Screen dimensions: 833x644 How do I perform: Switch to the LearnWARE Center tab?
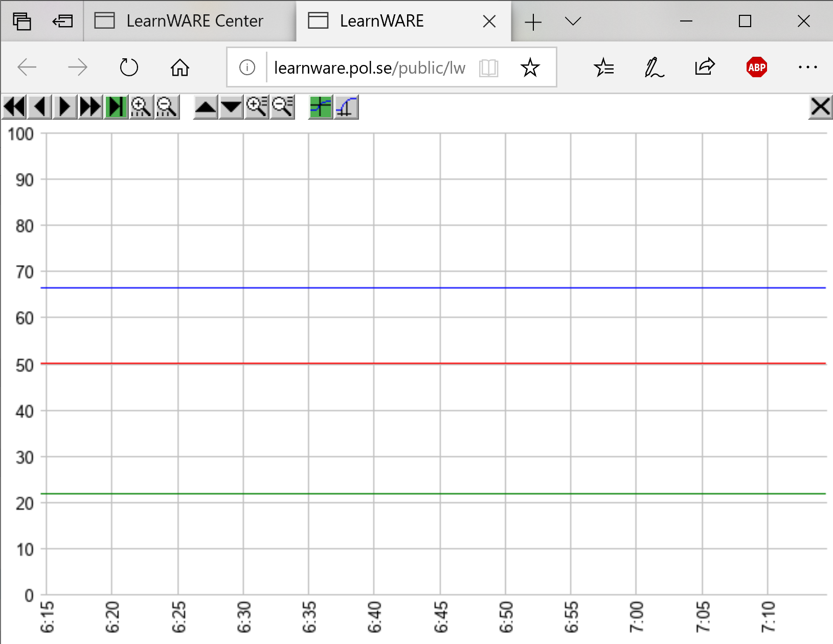click(189, 21)
